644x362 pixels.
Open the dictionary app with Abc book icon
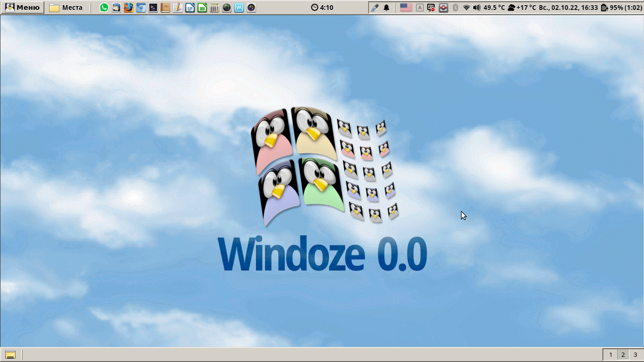[x=165, y=8]
